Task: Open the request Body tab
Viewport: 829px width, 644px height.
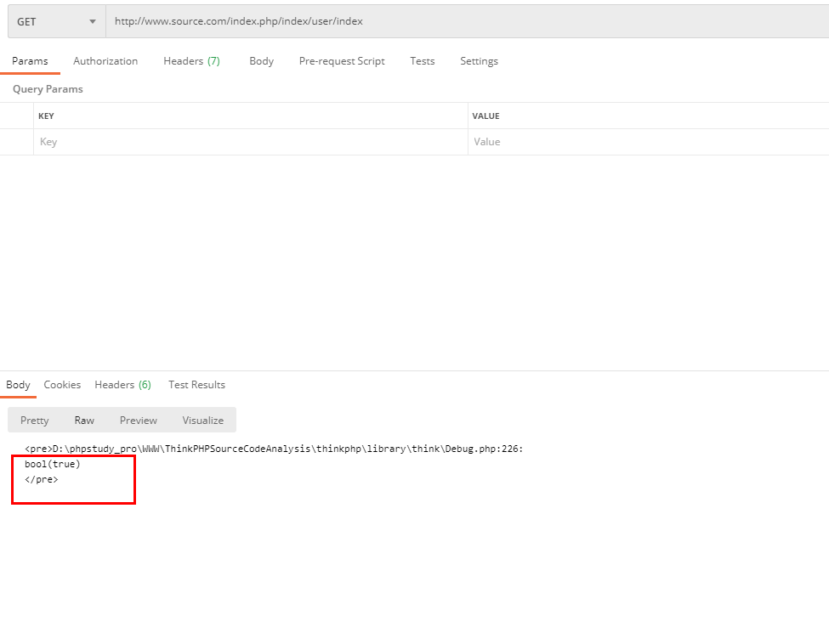Action: coord(262,61)
